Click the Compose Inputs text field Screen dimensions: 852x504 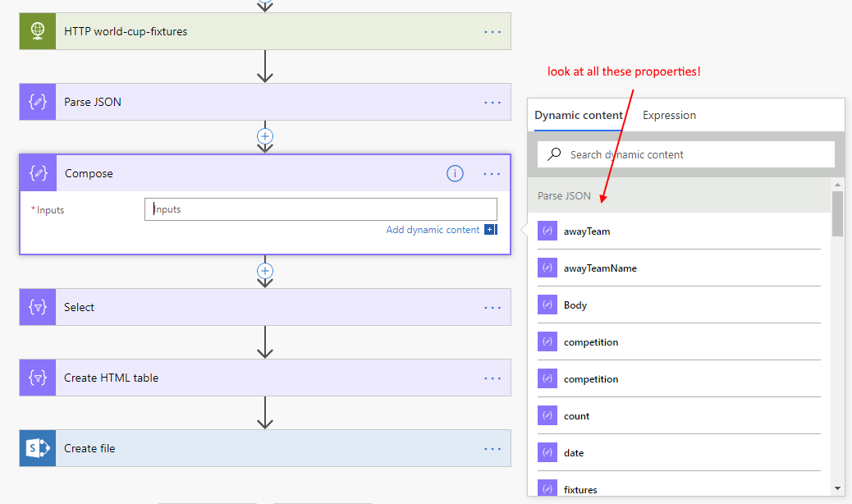tap(320, 209)
